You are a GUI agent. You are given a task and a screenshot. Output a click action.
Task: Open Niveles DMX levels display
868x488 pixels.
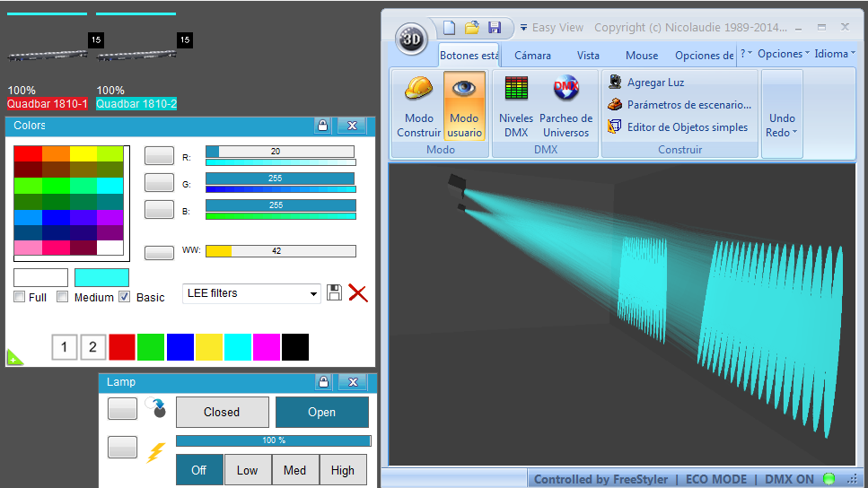pyautogui.click(x=516, y=107)
